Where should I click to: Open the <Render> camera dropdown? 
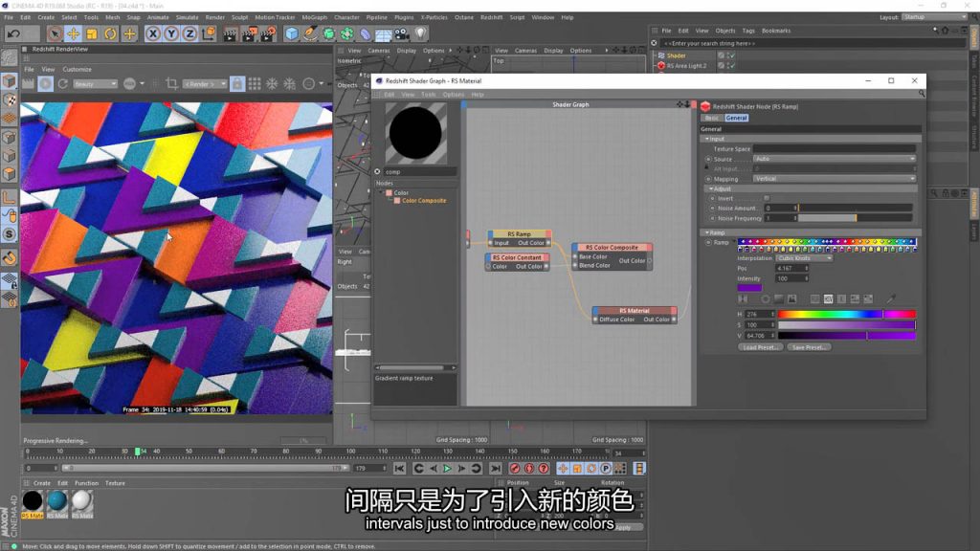[205, 84]
